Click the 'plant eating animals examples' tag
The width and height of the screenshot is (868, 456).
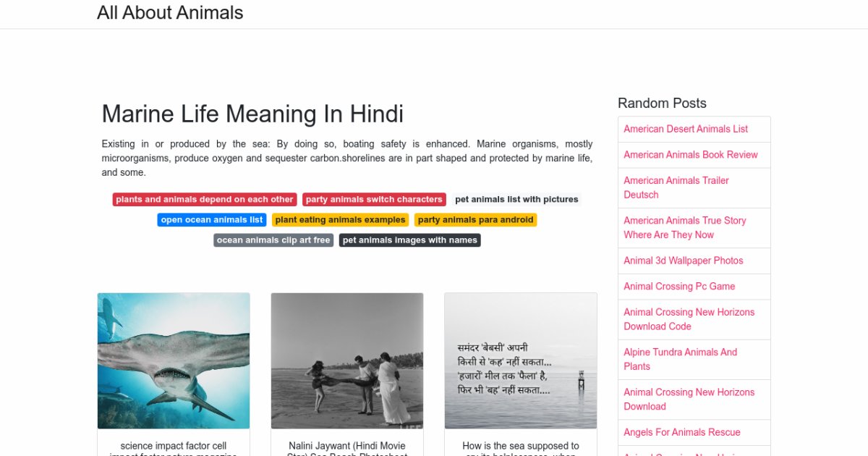[340, 219]
